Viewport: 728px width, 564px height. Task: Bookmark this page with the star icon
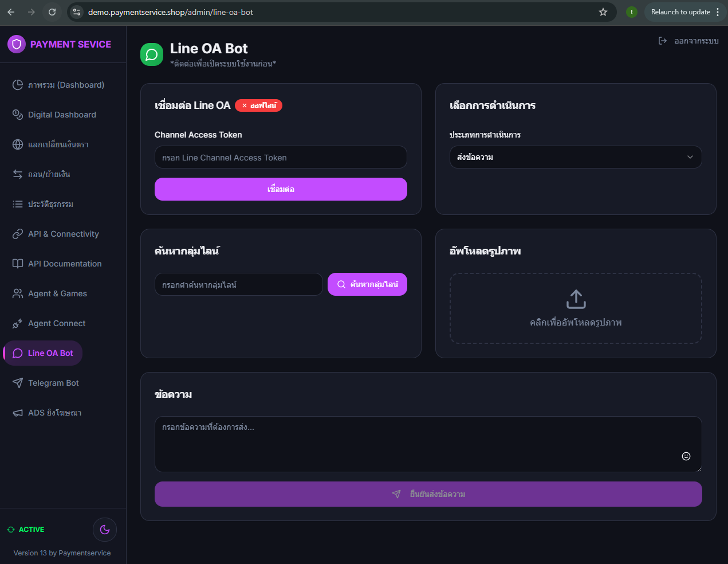click(603, 12)
